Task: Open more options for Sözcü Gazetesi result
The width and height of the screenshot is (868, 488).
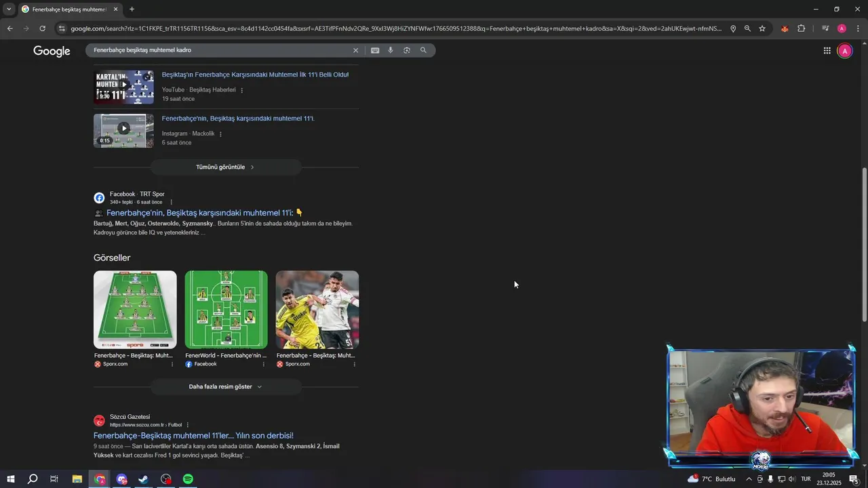Action: click(188, 425)
